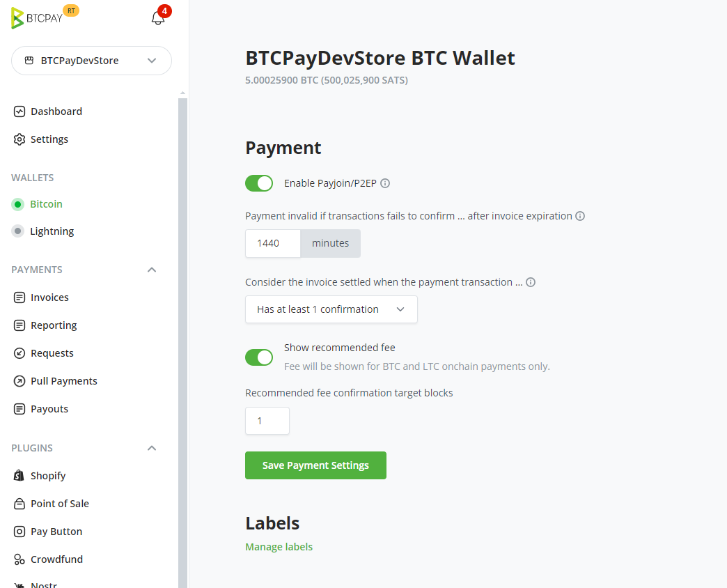Open the Manage labels link

[279, 546]
